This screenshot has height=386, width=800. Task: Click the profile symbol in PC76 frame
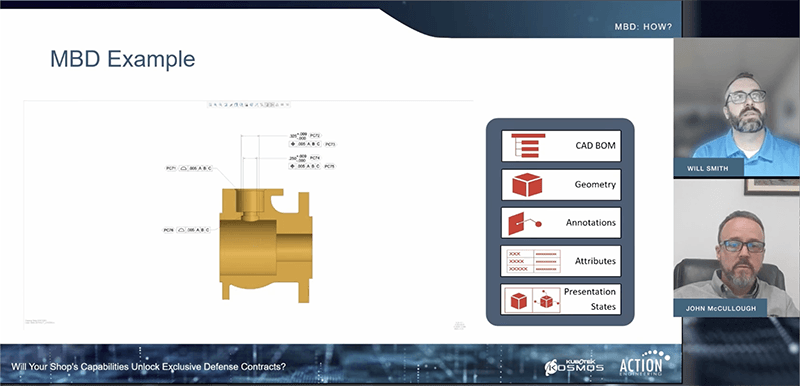click(x=181, y=230)
